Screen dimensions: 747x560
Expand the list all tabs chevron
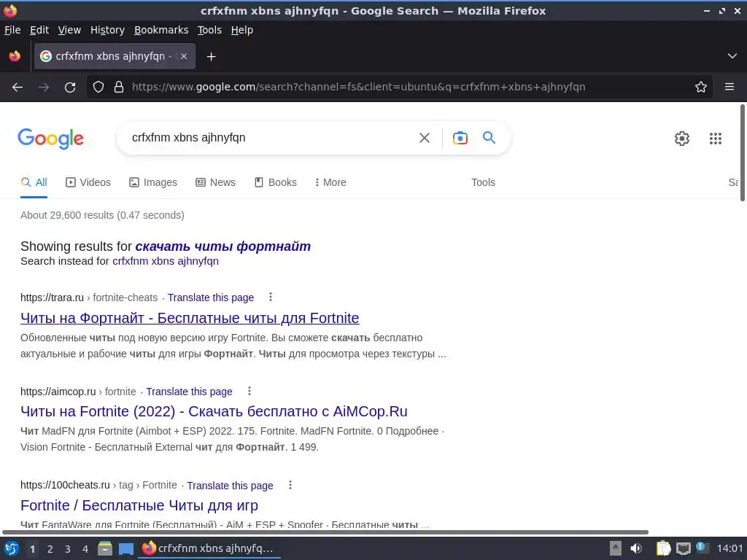tap(732, 56)
